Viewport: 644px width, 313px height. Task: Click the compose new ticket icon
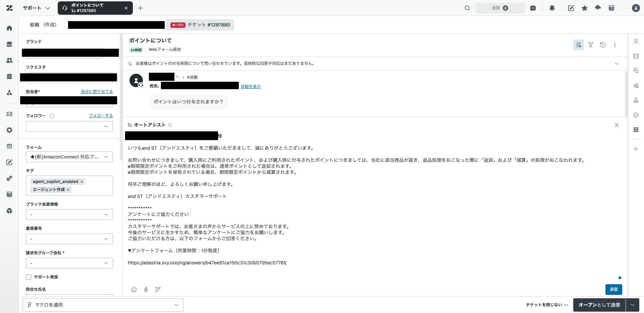(571, 8)
